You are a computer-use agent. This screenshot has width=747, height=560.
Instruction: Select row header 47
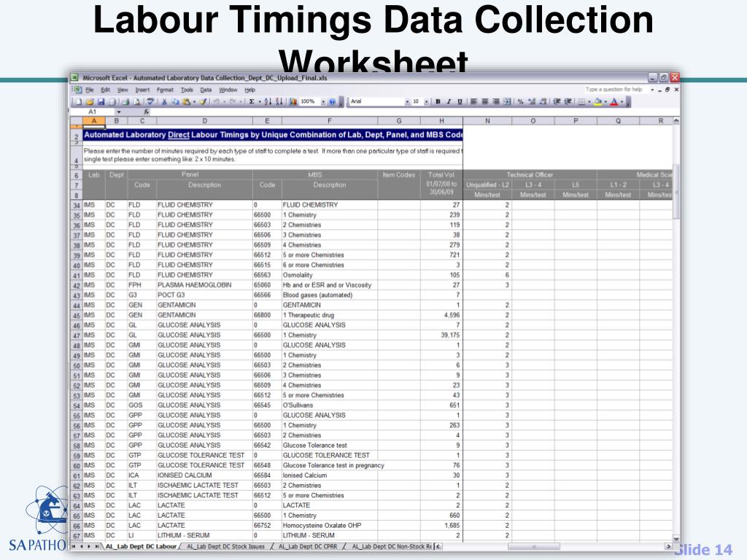(x=76, y=335)
